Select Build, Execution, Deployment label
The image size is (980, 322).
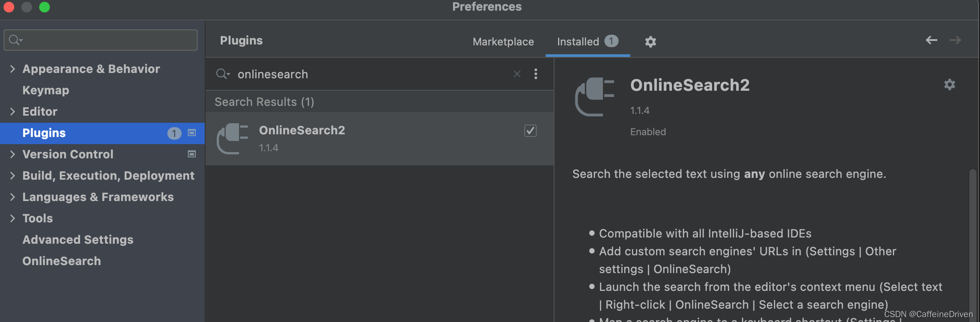click(109, 176)
